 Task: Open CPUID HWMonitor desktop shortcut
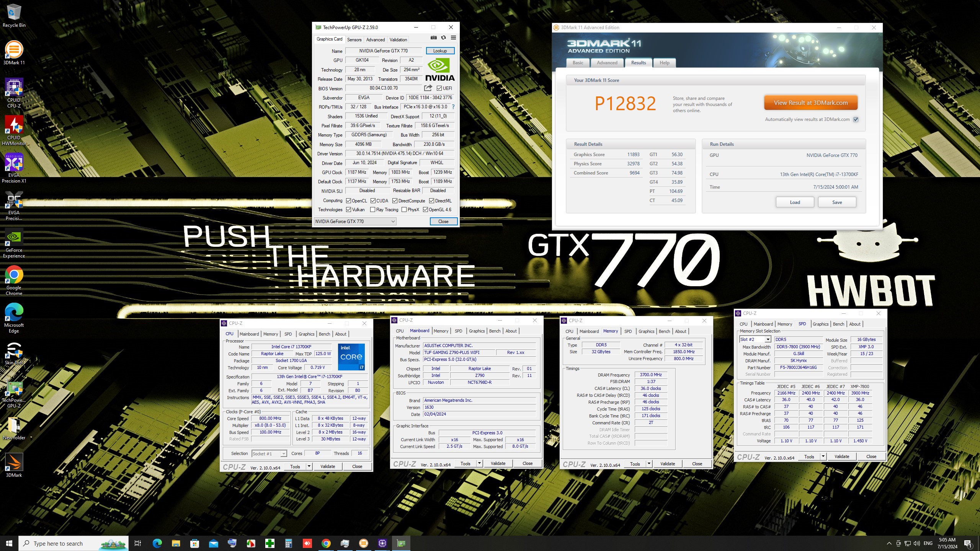point(14,130)
